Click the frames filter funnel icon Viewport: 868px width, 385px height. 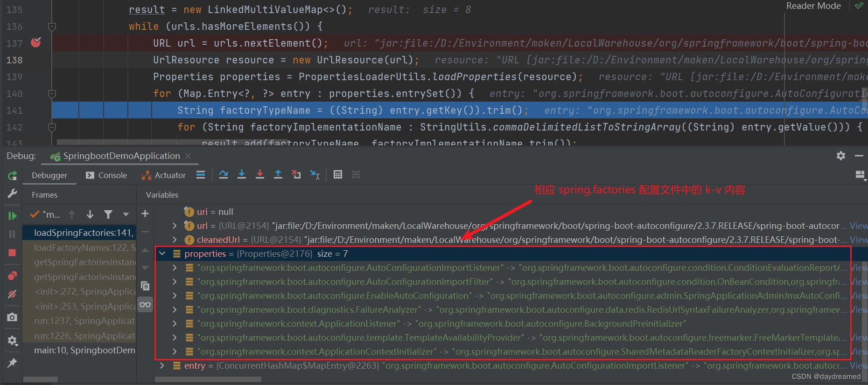coord(108,214)
